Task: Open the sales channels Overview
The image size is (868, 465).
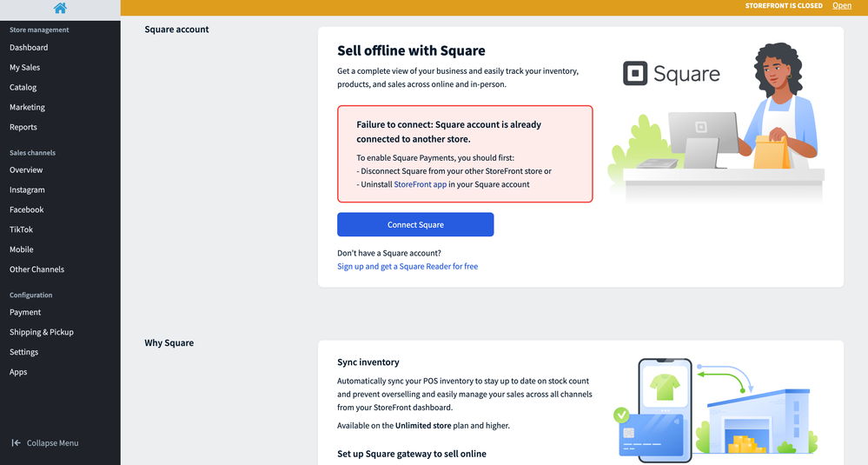Action: click(26, 170)
